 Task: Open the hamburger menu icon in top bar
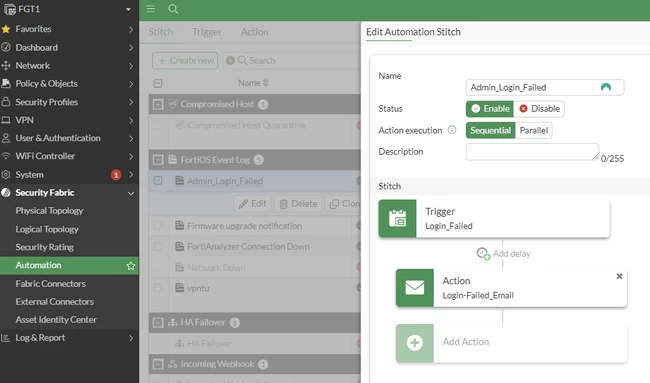pyautogui.click(x=151, y=9)
